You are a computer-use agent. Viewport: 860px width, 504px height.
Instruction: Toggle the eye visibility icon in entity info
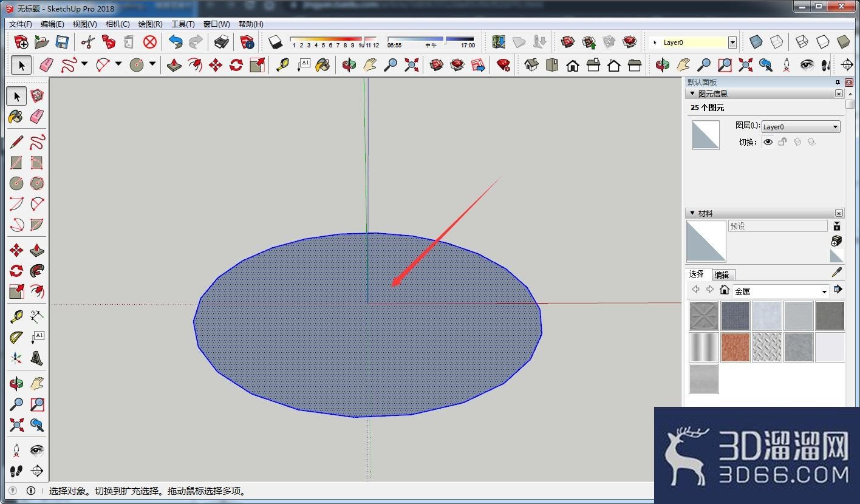point(768,142)
